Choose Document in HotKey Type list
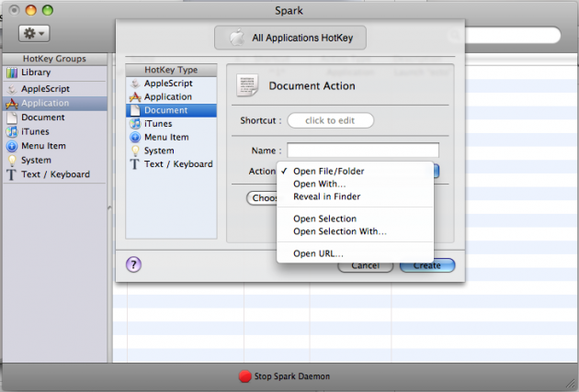The image size is (579, 392). (x=171, y=110)
